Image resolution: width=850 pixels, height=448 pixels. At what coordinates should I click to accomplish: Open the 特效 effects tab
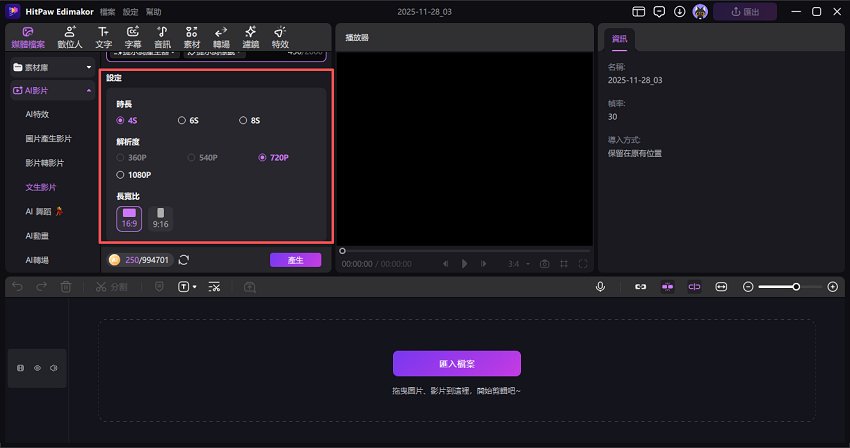(280, 37)
